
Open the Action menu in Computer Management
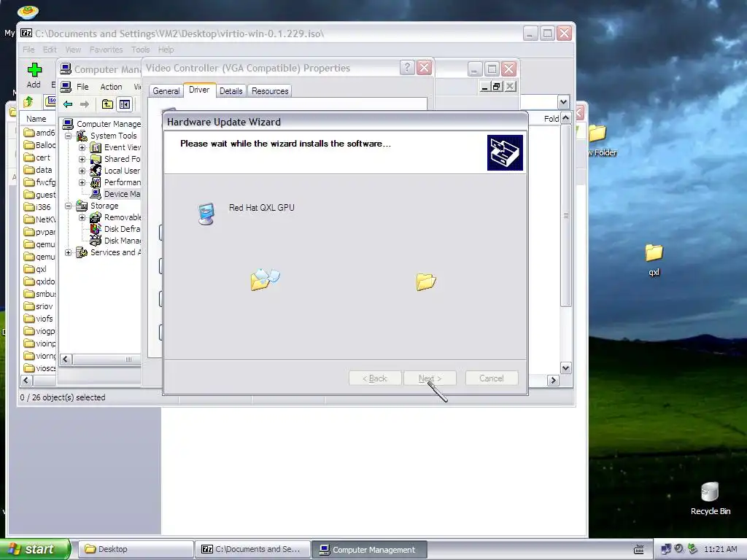111,87
